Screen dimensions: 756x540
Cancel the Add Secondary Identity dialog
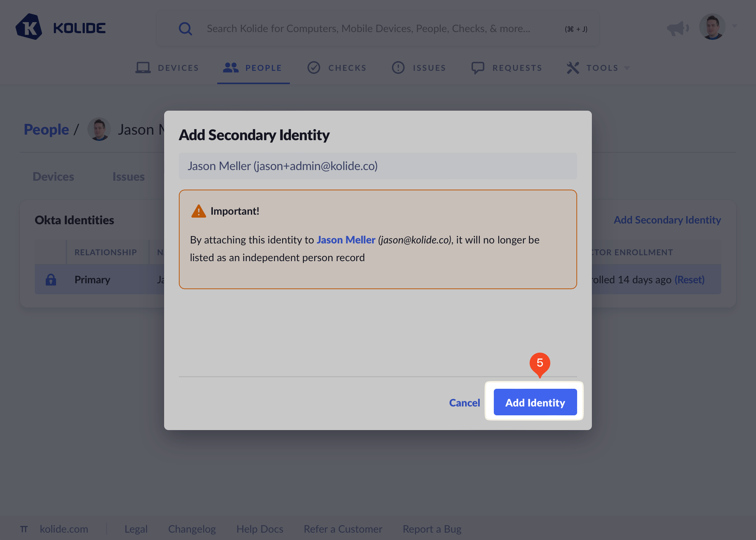464,402
